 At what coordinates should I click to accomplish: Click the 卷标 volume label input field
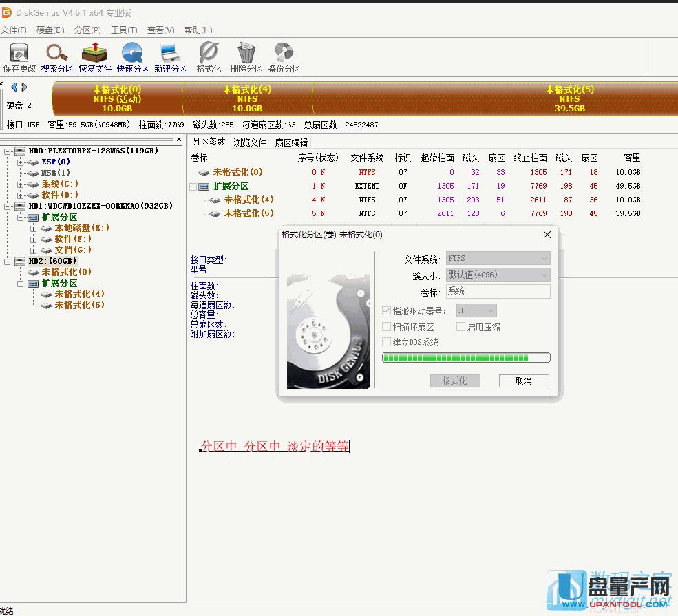point(498,291)
